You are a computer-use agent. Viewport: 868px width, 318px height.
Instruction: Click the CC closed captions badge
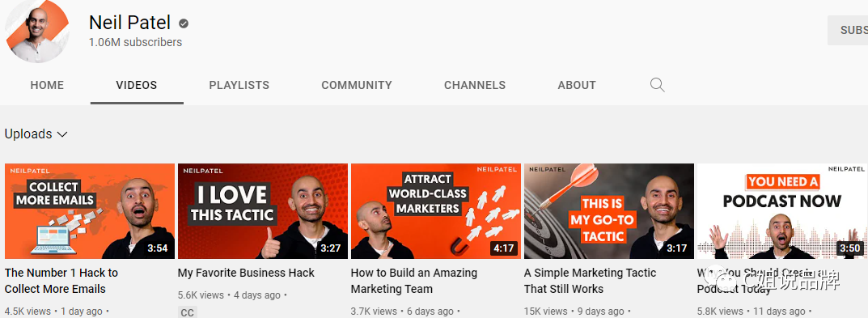click(x=188, y=312)
